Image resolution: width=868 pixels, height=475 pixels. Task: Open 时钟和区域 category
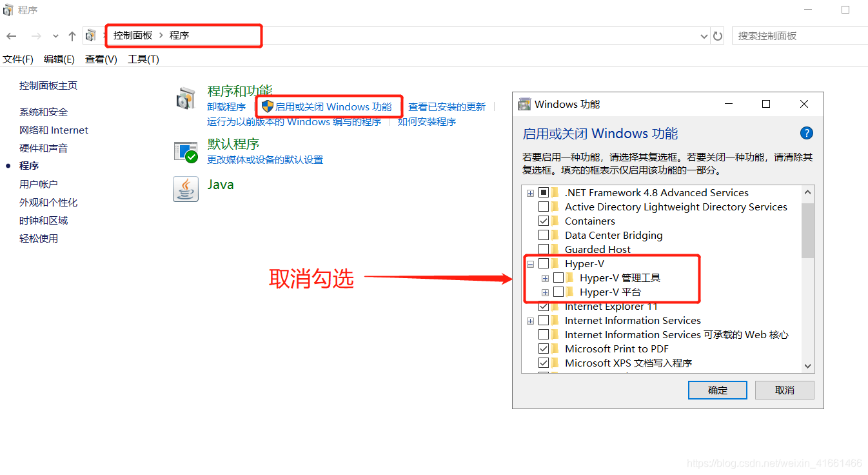click(43, 221)
